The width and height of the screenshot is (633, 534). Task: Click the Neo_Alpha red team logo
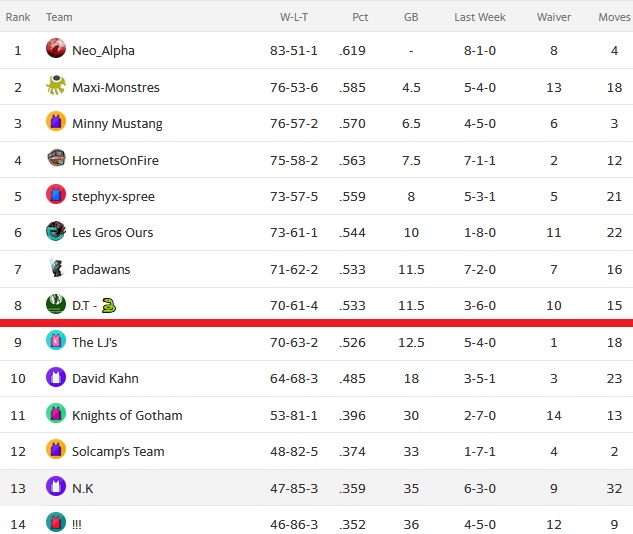tap(56, 48)
